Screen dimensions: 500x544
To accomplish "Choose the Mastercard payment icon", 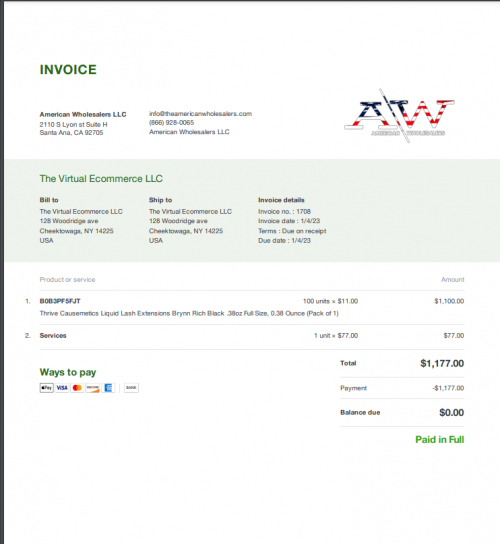I will click(77, 388).
